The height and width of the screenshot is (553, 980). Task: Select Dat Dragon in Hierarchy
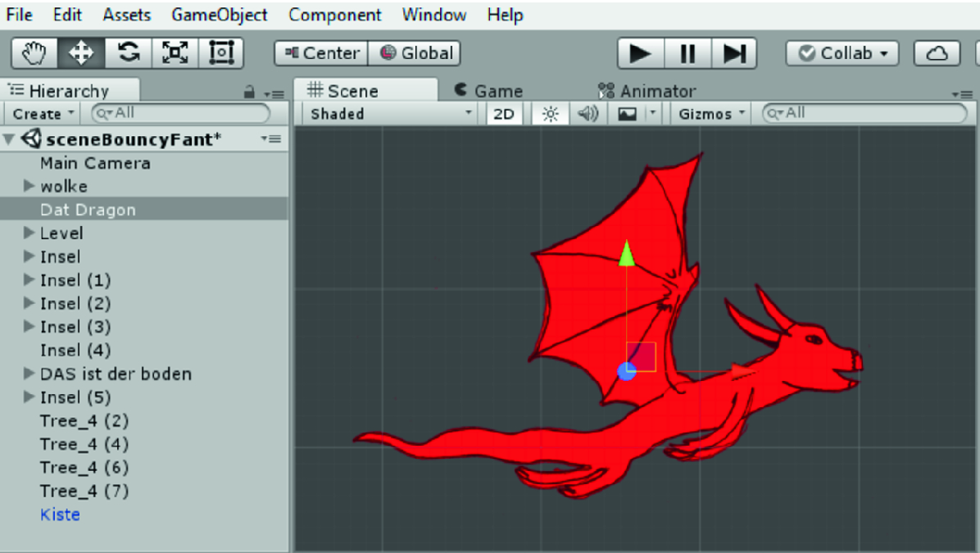pyautogui.click(x=144, y=210)
